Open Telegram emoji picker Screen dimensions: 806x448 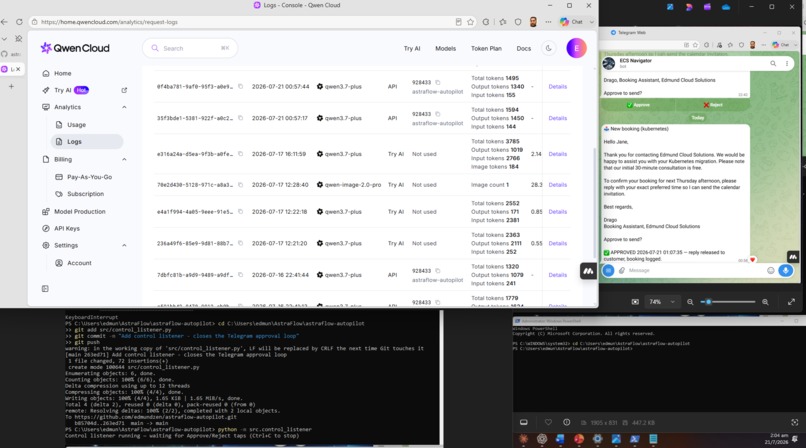point(770,270)
